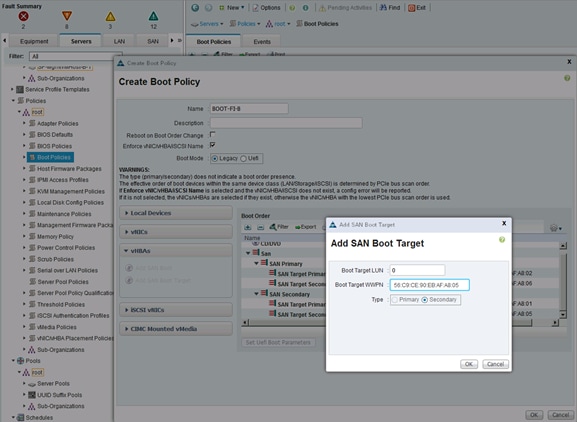This screenshot has height=422, width=577.
Task: Click the critical faults red icon
Action: tap(24, 16)
